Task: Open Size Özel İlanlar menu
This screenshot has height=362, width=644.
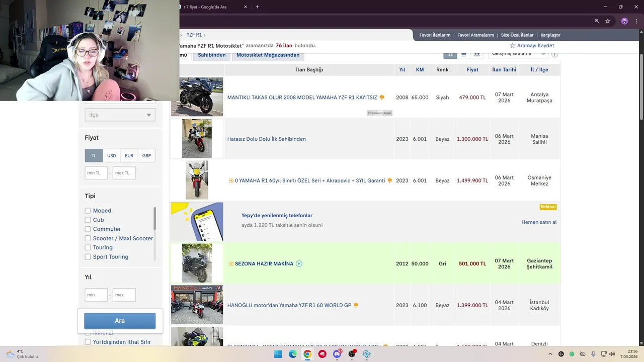Action: tap(517, 35)
